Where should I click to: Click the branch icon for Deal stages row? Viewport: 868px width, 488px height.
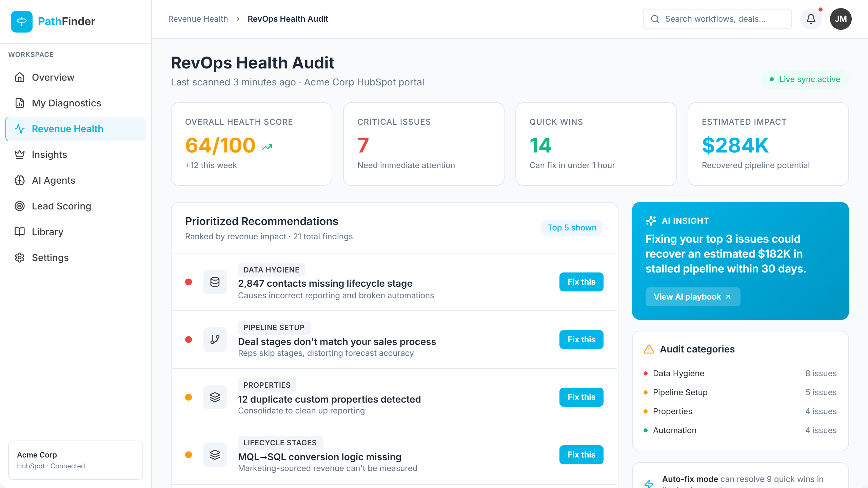tap(215, 340)
